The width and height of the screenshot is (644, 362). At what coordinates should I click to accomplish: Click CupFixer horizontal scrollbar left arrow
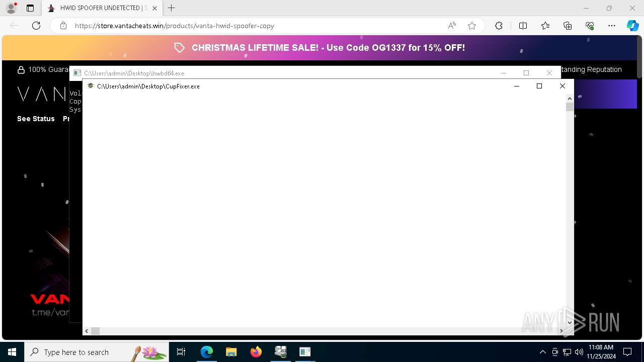tap(87, 331)
